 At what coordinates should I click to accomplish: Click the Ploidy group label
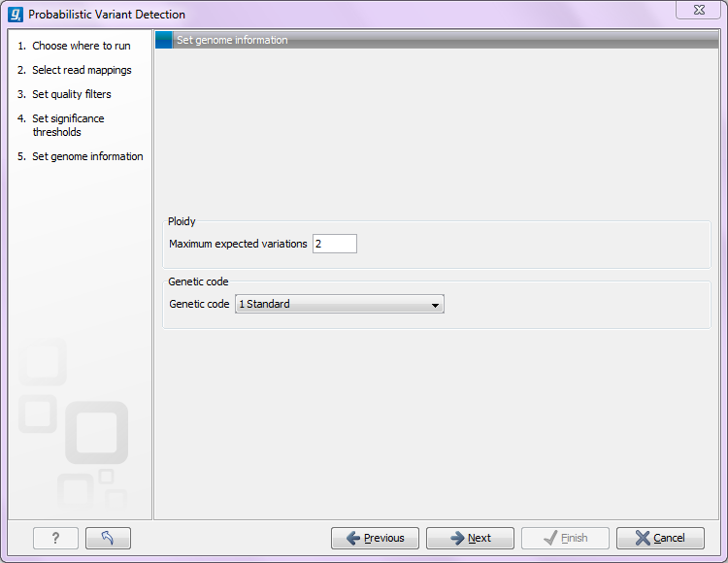182,221
